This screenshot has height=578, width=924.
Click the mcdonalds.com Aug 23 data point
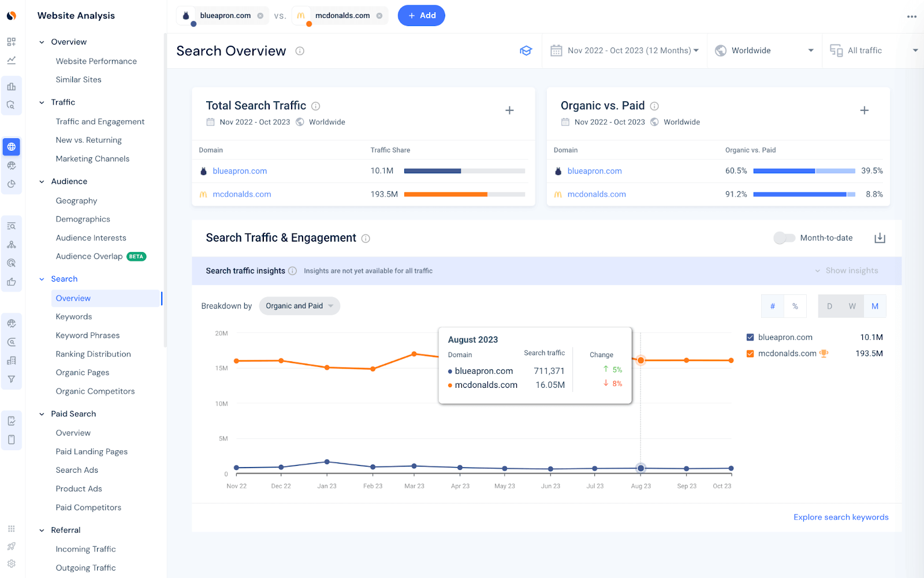coord(640,360)
